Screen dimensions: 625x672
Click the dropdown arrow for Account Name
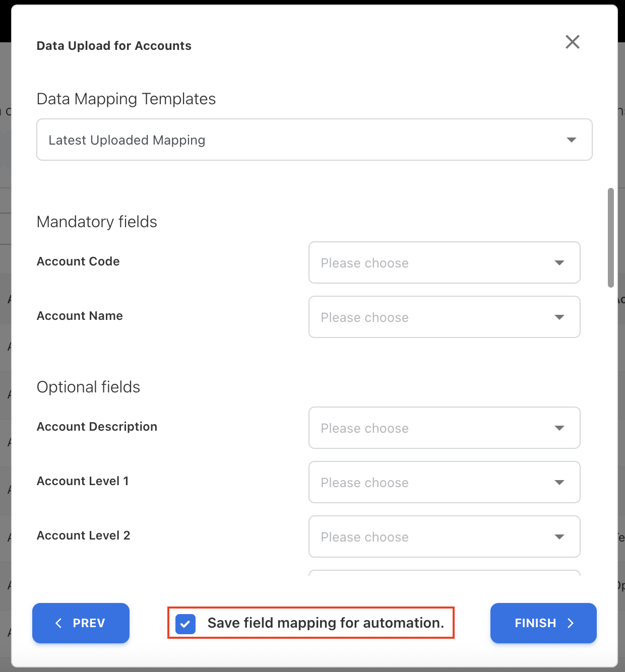(x=559, y=317)
